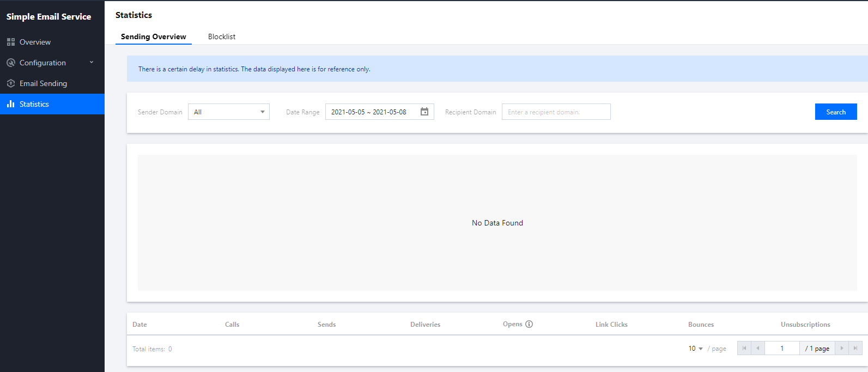Select the Statistics menu item
868x372 pixels.
click(52, 104)
